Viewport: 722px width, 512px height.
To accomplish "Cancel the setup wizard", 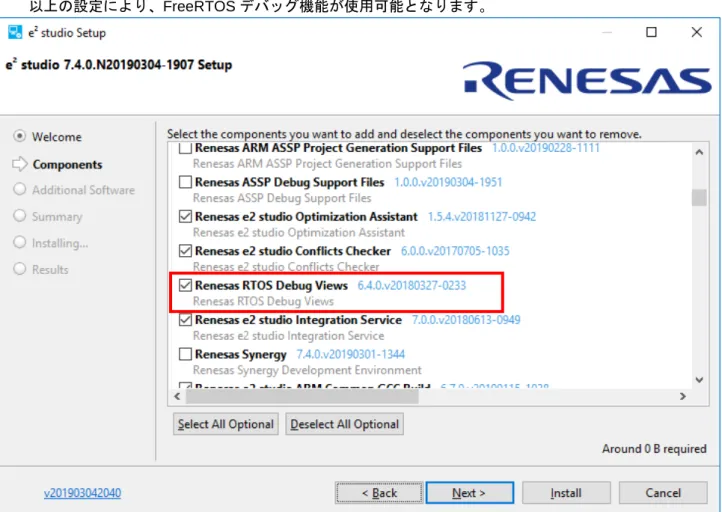I will pyautogui.click(x=663, y=493).
